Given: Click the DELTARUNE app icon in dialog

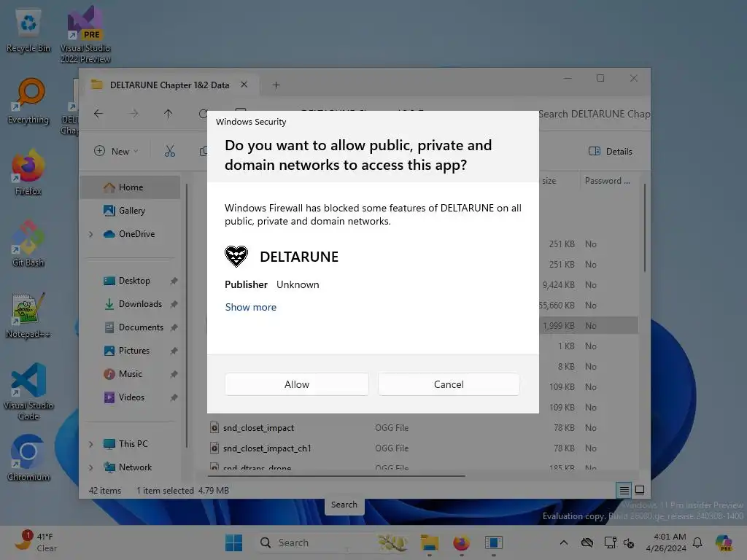Looking at the screenshot, I should [x=236, y=256].
